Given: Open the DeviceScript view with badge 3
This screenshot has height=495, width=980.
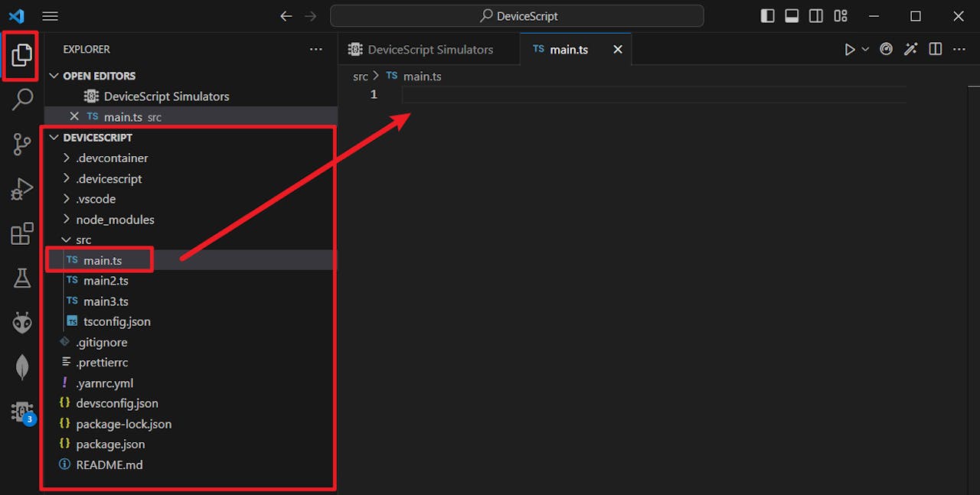Looking at the screenshot, I should point(22,412).
